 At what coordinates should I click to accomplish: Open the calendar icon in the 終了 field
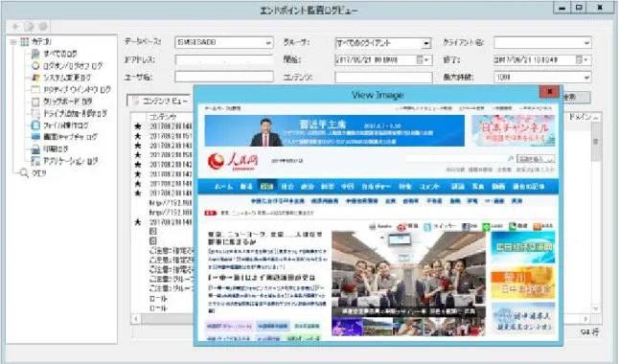(x=579, y=60)
